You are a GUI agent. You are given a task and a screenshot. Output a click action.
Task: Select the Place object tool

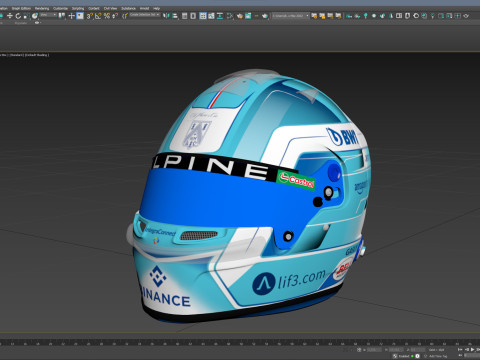35,16
